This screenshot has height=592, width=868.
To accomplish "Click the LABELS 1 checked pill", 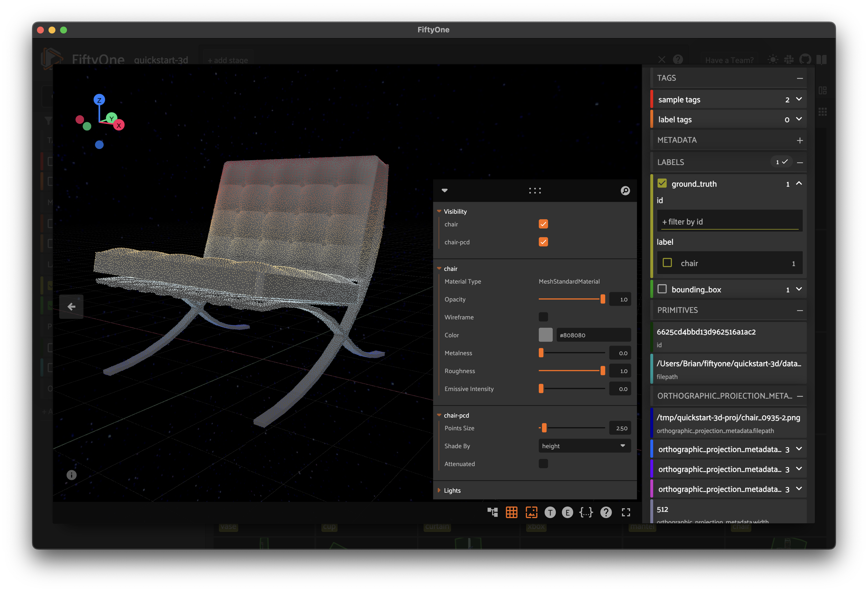I will pyautogui.click(x=781, y=162).
